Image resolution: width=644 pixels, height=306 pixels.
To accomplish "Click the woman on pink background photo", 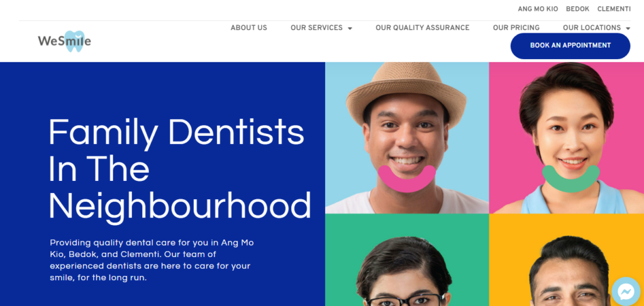I will [567, 138].
